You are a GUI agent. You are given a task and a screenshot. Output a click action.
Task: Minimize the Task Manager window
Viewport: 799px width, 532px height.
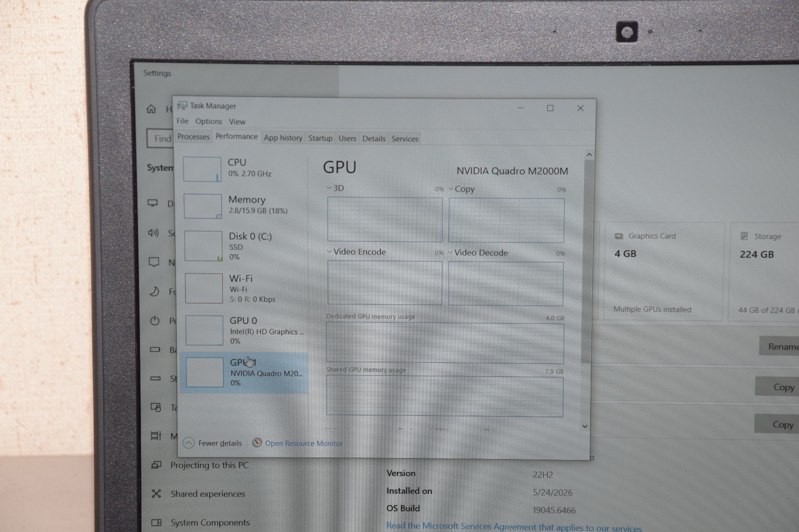(520, 107)
